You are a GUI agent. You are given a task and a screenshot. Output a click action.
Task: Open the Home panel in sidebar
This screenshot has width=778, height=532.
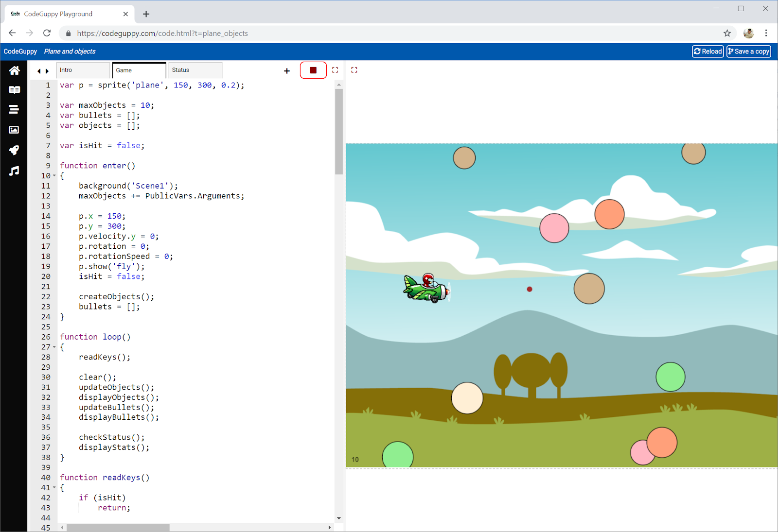click(14, 70)
